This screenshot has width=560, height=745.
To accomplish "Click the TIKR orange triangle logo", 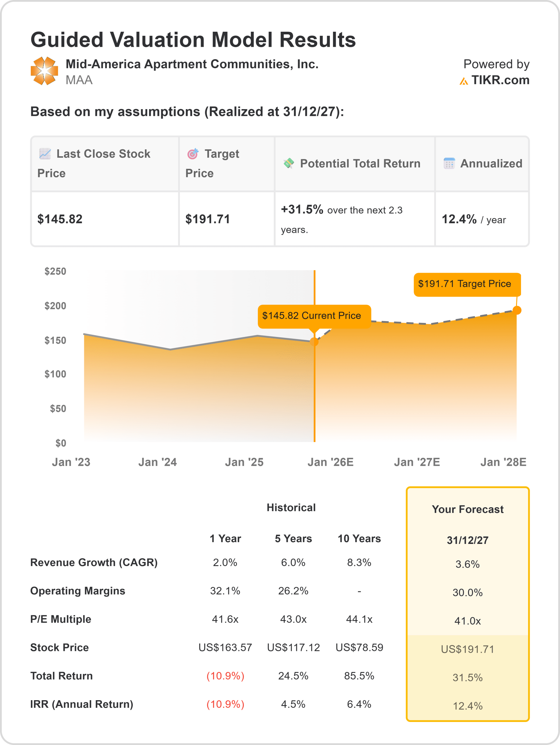I will click(x=464, y=81).
